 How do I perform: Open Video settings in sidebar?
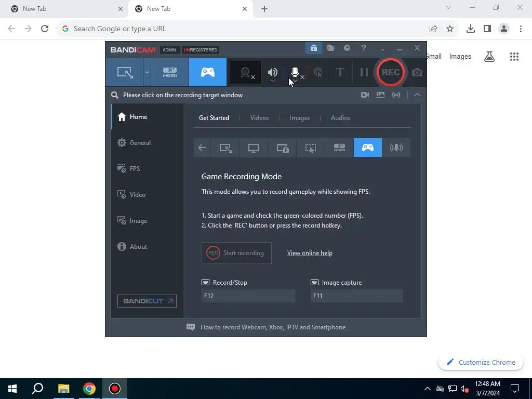(x=147, y=195)
